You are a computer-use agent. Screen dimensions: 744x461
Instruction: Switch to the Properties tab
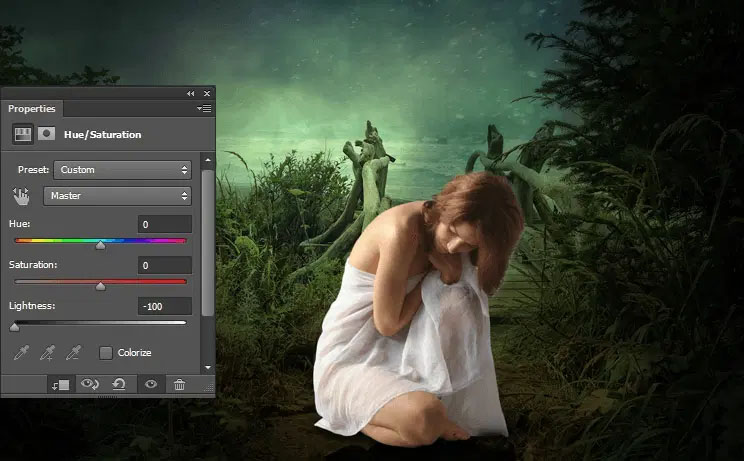click(32, 109)
